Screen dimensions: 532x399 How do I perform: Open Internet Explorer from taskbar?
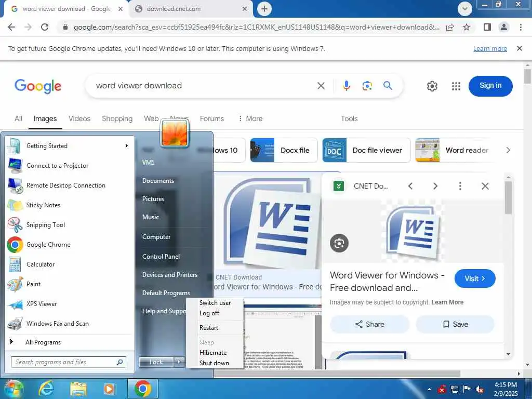click(x=46, y=389)
